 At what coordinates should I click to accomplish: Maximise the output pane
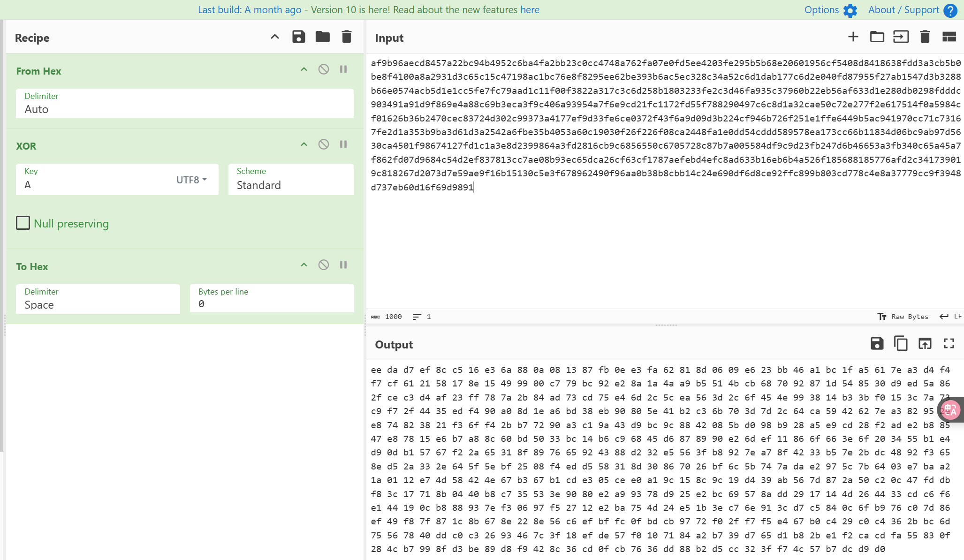[x=949, y=344]
